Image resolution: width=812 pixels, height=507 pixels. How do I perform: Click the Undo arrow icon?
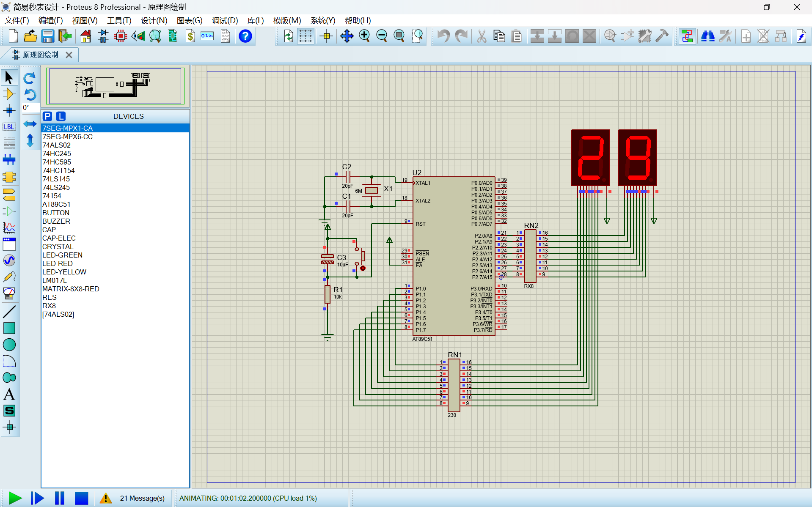[x=443, y=36]
